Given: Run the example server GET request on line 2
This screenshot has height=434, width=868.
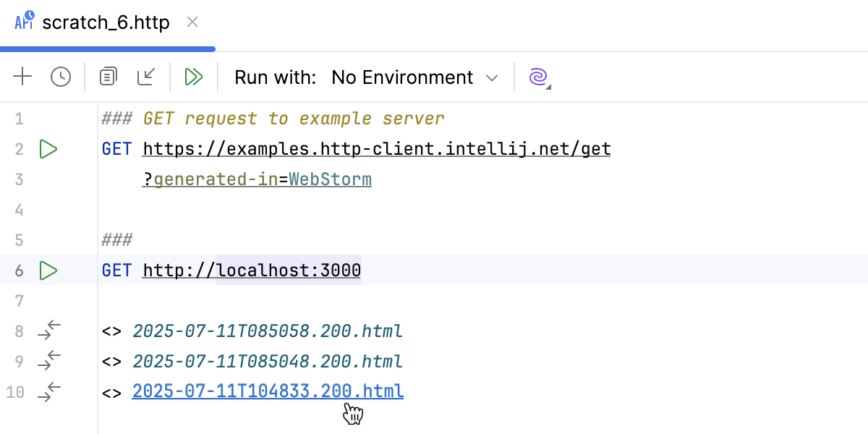Looking at the screenshot, I should tap(48, 149).
